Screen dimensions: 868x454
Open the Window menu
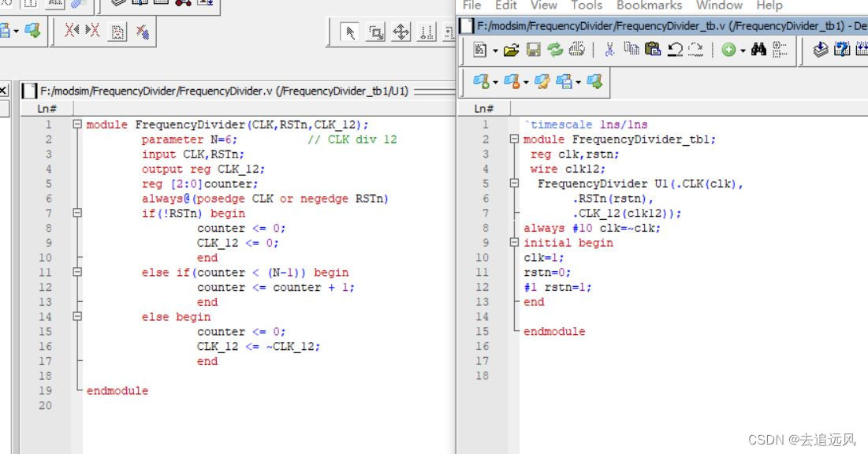click(719, 5)
